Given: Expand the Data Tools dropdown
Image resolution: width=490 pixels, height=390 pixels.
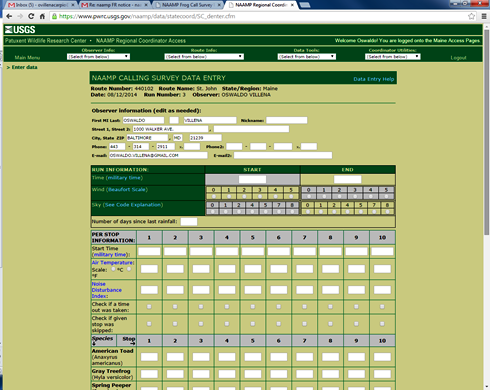Looking at the screenshot, I should tap(307, 57).
